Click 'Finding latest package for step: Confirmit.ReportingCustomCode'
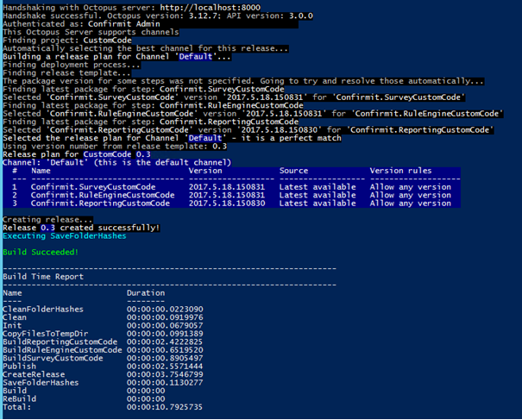 pos(150,122)
